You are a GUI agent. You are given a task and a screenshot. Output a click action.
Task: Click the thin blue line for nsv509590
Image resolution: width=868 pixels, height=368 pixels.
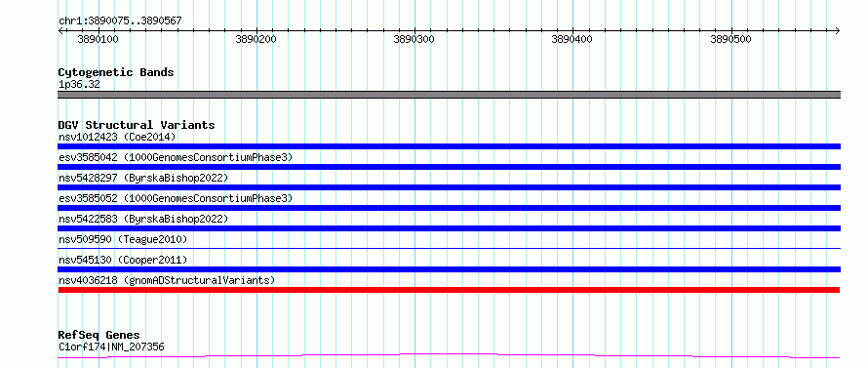pyautogui.click(x=449, y=248)
